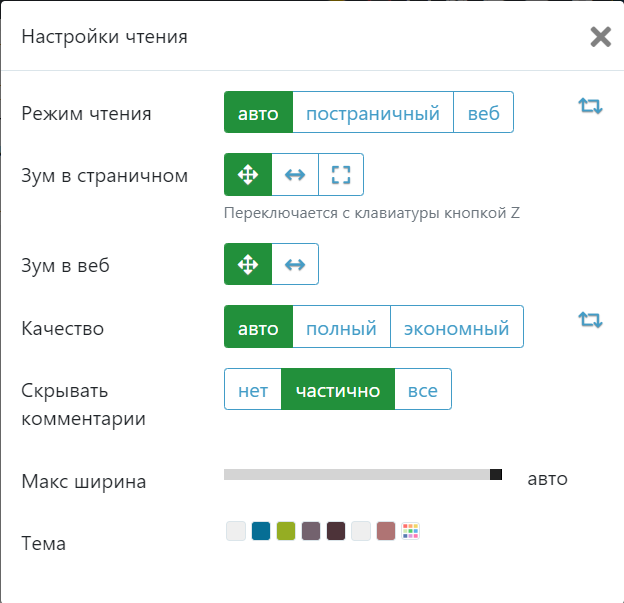Click the max width slider handle
The height and width of the screenshot is (603, 624).
pos(496,474)
